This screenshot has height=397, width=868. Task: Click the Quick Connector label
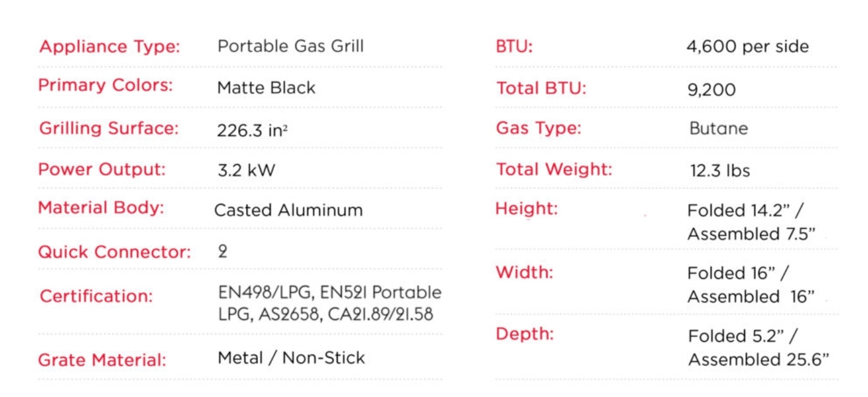click(114, 252)
